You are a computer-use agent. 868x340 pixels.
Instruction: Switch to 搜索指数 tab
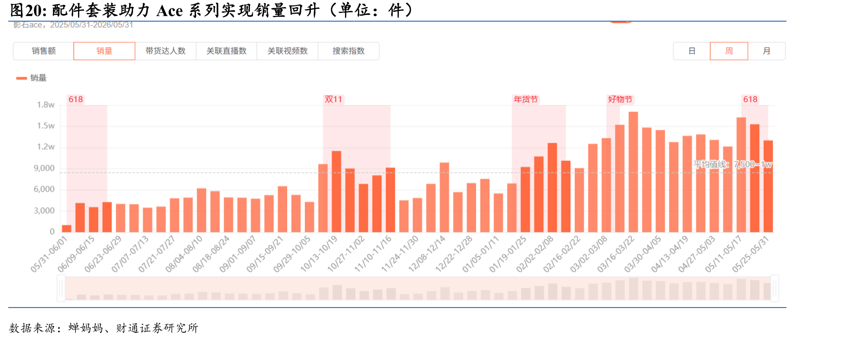coord(348,51)
